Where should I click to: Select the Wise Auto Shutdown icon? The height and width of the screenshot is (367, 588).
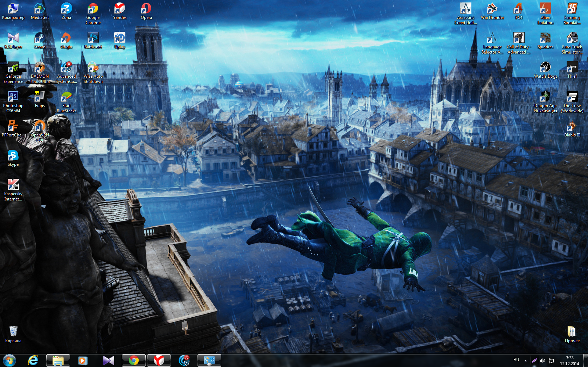[x=93, y=72]
